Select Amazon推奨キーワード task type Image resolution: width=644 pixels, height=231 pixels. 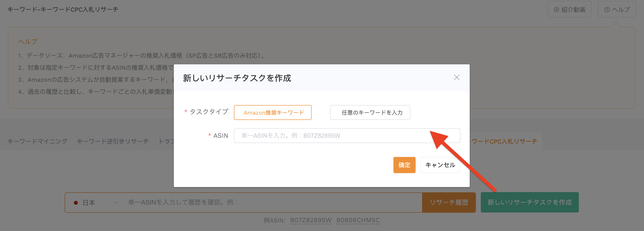[273, 113]
